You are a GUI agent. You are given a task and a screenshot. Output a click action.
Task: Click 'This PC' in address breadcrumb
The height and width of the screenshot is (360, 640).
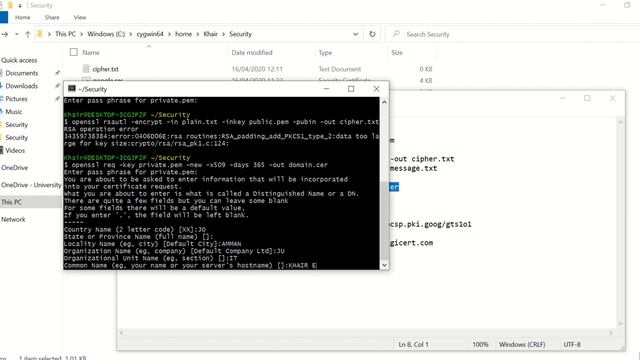(65, 34)
